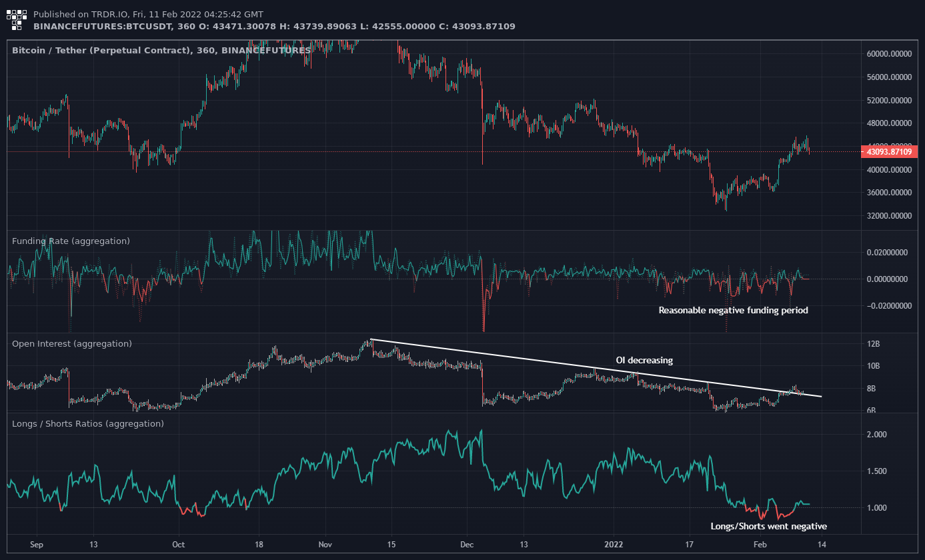Click the 2022 label on time axis
Screen dimensions: 925x560
click(613, 543)
